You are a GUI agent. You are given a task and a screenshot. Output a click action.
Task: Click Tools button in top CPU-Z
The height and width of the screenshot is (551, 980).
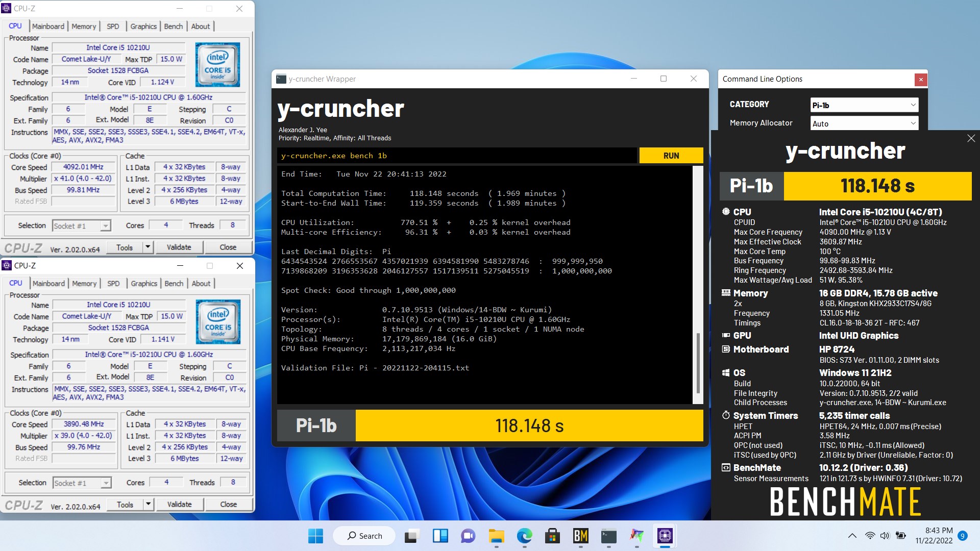click(125, 247)
